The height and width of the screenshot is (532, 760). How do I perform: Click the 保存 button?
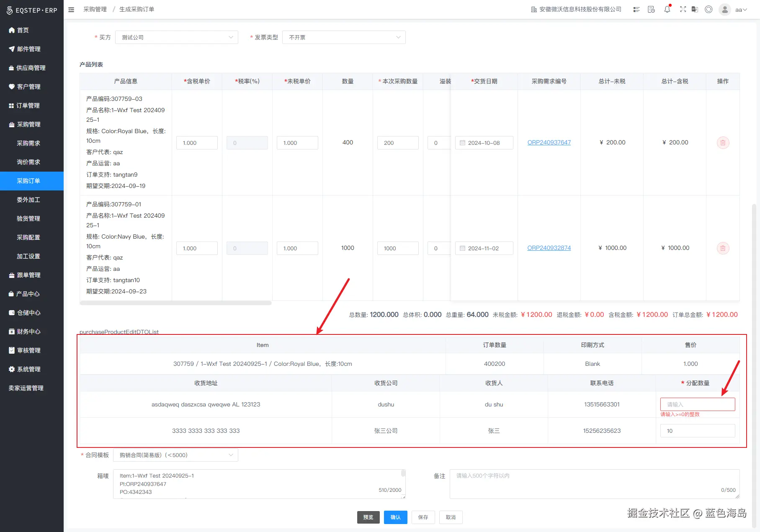(x=423, y=517)
